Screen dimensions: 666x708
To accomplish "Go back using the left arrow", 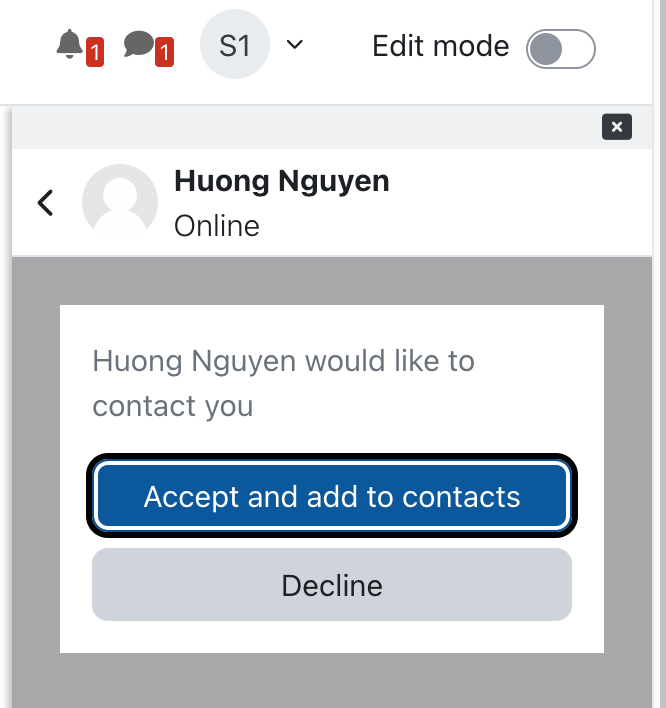I will coord(46,203).
